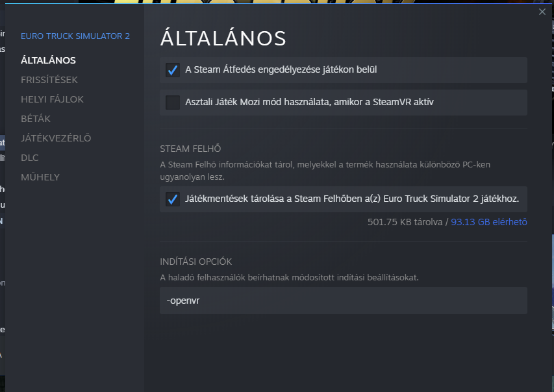
Task: Go to the BÉTÁK tab
Action: point(36,119)
